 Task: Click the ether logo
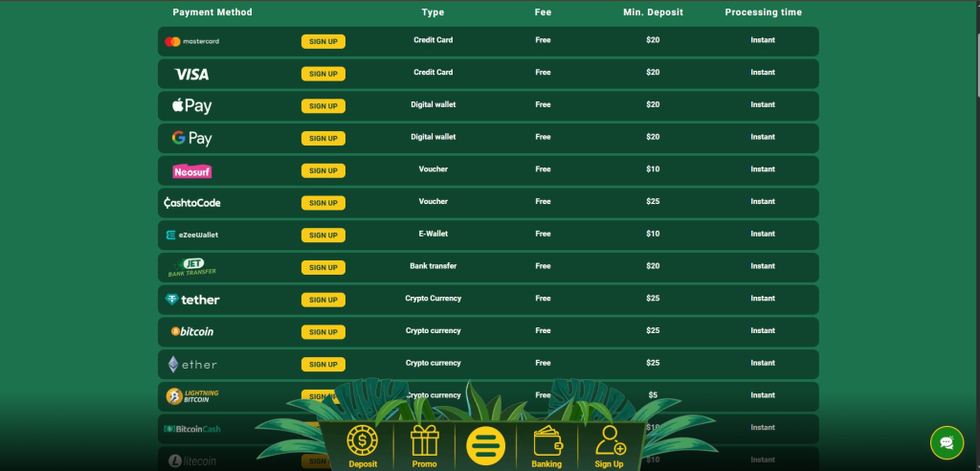(x=191, y=364)
